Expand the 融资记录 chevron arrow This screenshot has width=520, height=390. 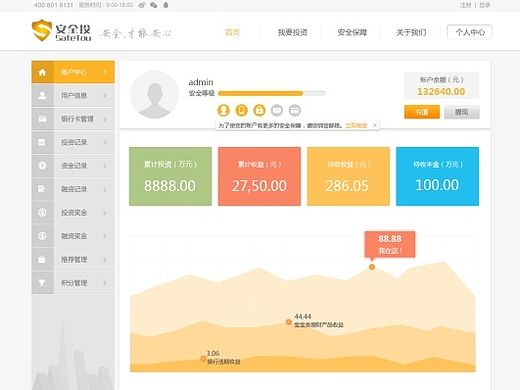[x=105, y=189]
